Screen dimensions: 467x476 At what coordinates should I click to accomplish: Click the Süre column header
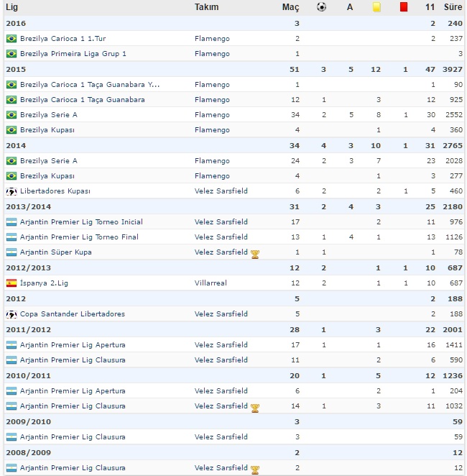pyautogui.click(x=453, y=7)
